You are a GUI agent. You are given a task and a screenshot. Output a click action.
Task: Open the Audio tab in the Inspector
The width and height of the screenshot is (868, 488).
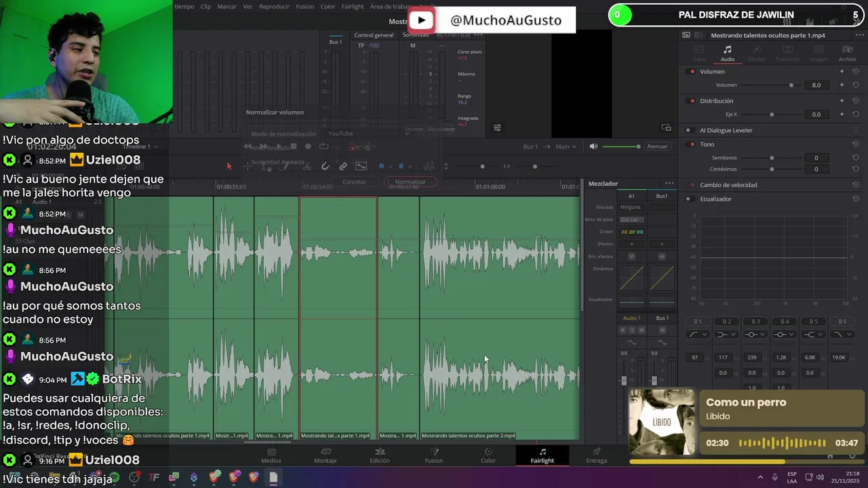pos(727,53)
